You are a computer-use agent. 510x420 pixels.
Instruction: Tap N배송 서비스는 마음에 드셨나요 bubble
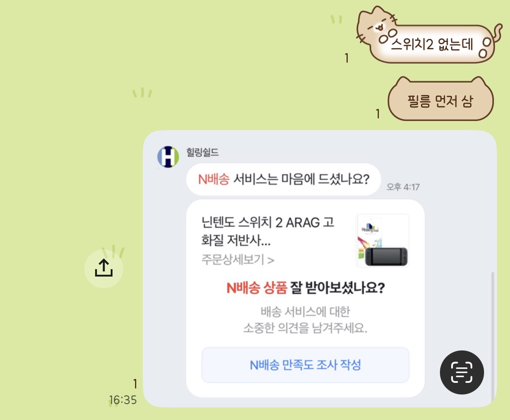(x=283, y=179)
